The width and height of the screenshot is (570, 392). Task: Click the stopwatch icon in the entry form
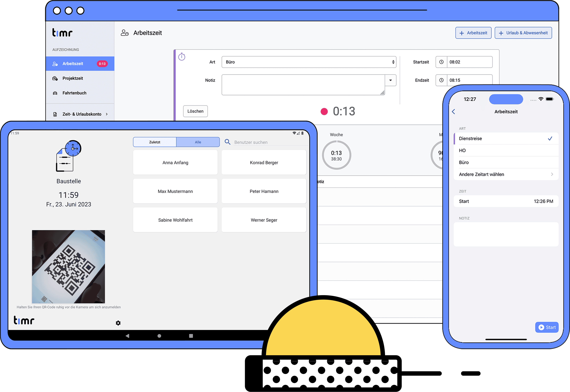coord(182,57)
